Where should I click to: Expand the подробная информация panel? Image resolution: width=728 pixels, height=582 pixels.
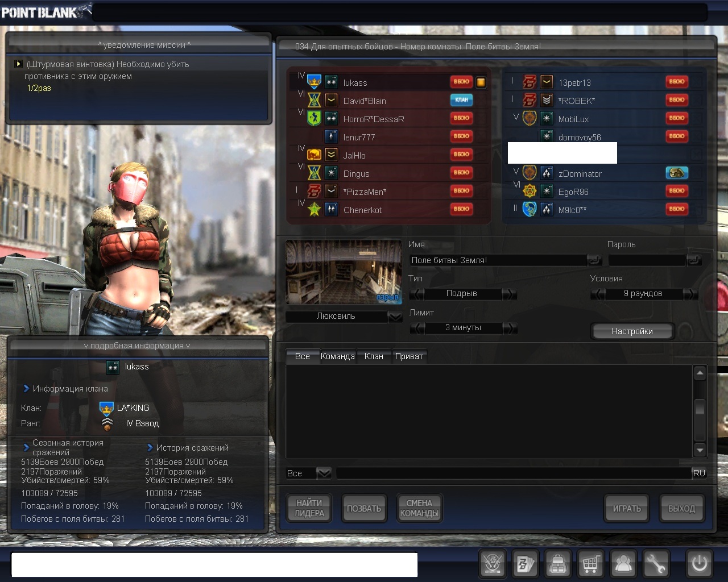click(137, 346)
